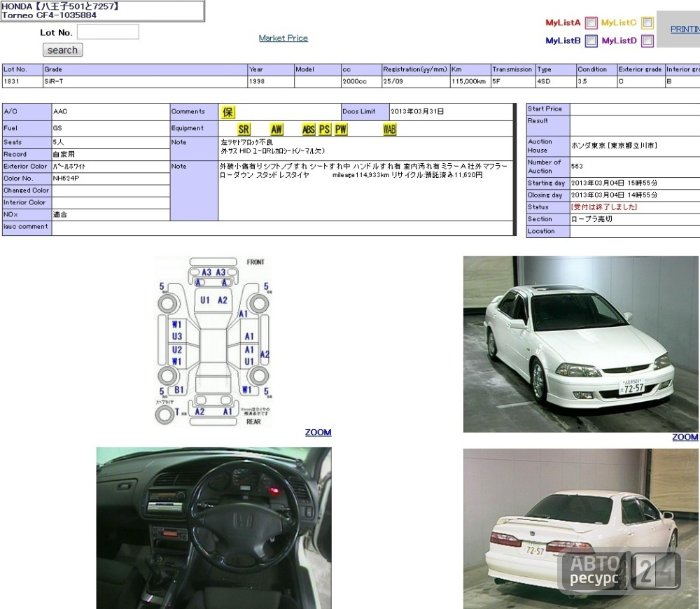Open the Market Price link

283,38
